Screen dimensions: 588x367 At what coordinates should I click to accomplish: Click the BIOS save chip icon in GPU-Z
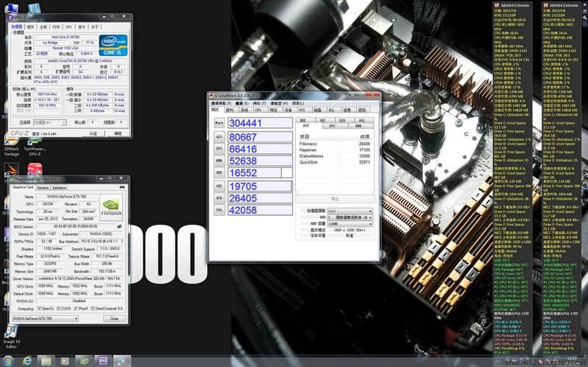(x=119, y=226)
